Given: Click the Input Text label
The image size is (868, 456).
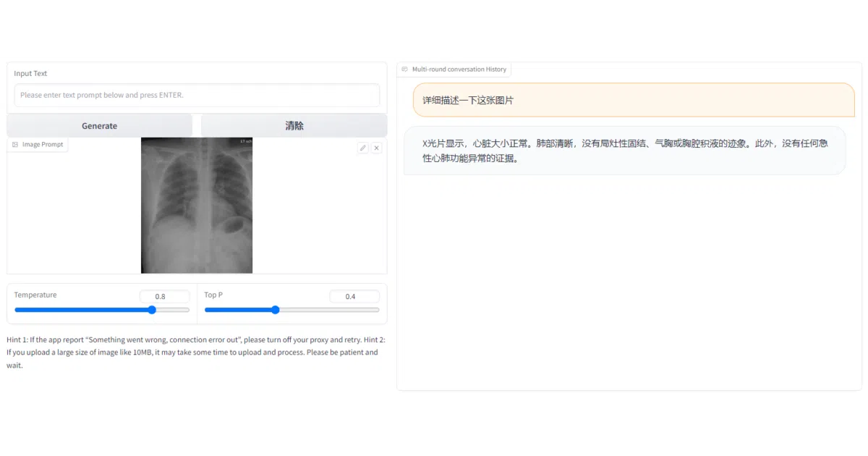Looking at the screenshot, I should click(30, 73).
